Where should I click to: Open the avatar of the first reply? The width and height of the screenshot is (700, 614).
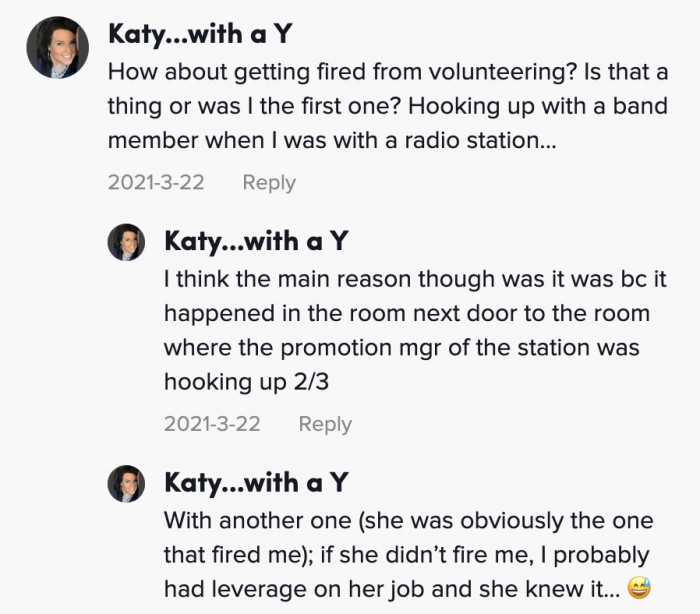(128, 242)
